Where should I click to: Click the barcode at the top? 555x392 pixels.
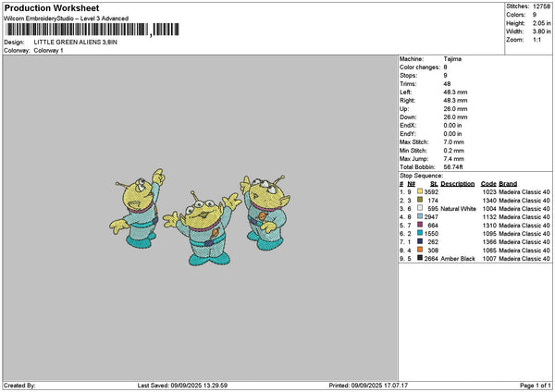(x=92, y=30)
